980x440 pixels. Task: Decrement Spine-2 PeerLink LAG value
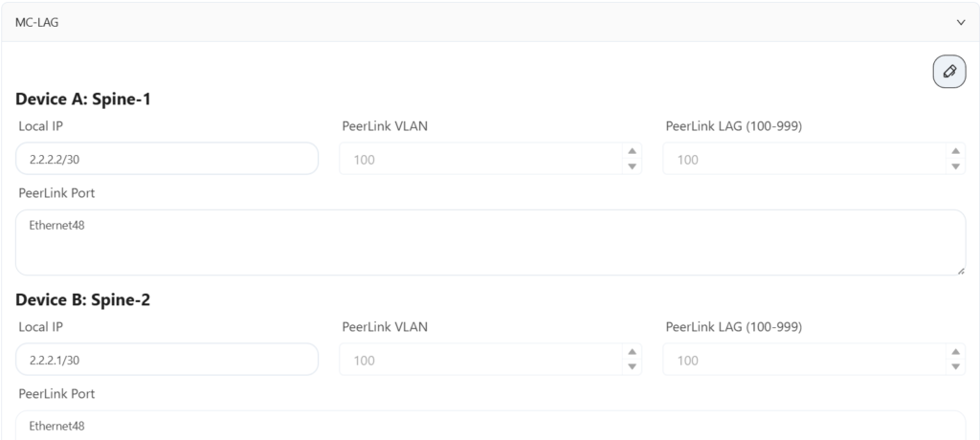(x=955, y=367)
